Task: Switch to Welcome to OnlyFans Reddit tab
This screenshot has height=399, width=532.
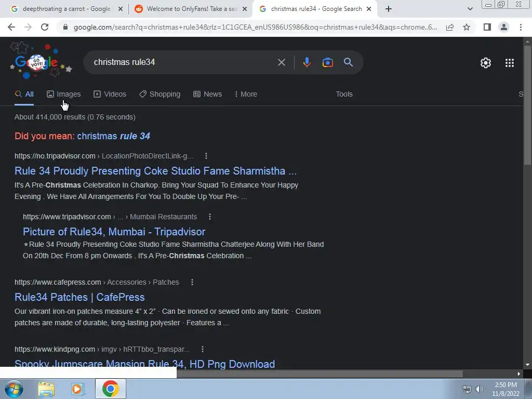Action: coord(192,9)
